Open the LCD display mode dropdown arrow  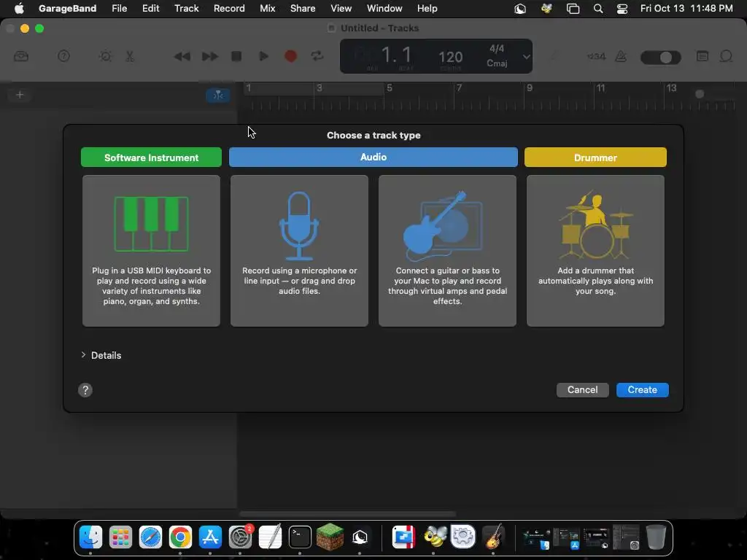[x=526, y=57]
